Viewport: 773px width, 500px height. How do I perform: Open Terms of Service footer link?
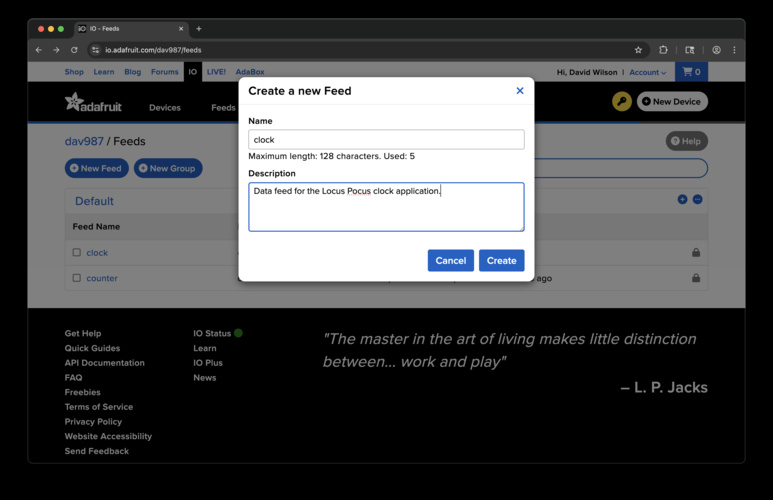pos(99,407)
